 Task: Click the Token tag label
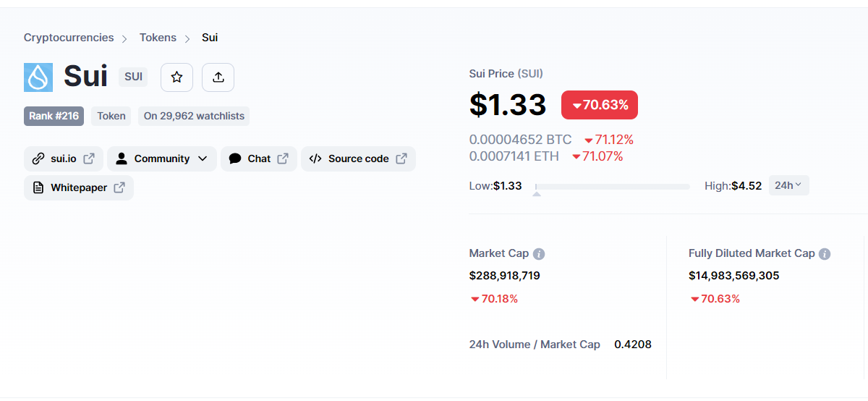pos(111,116)
